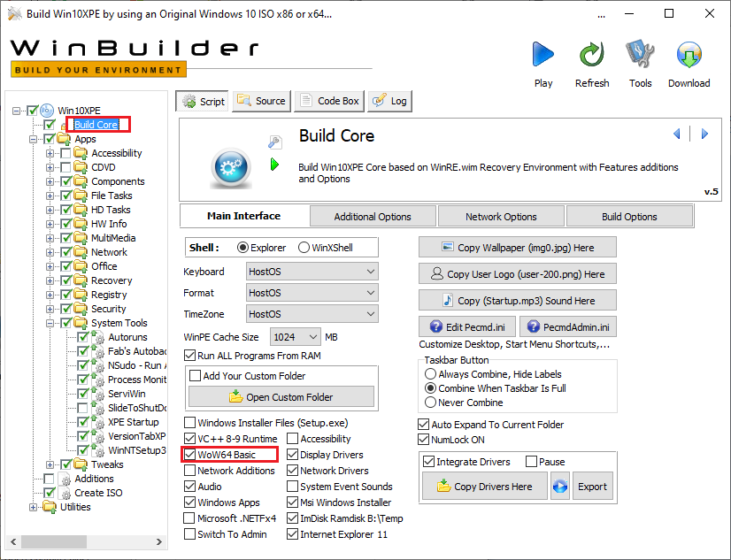Viewport: 731px width, 560px height.
Task: Select Build Core in the tree
Action: pos(96,125)
